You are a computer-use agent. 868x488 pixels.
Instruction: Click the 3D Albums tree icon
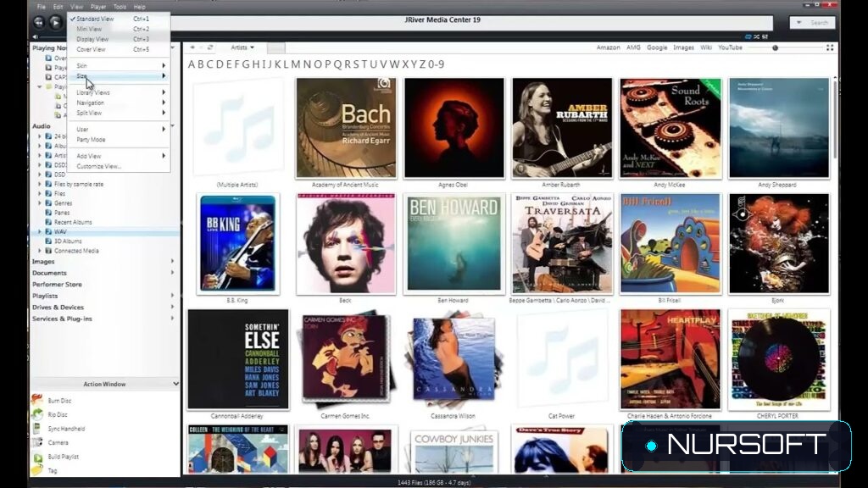(x=48, y=241)
